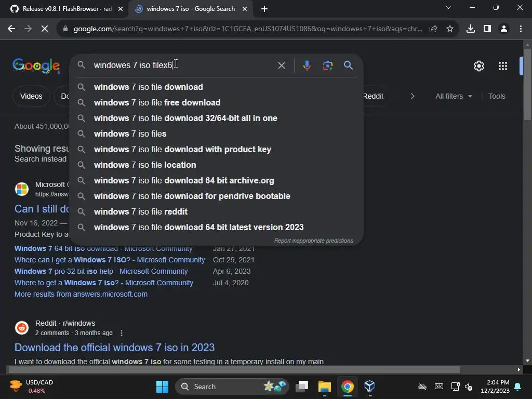Choose suggestion windows 7 iso file reddit
This screenshot has width=532, height=399.
point(216,212)
